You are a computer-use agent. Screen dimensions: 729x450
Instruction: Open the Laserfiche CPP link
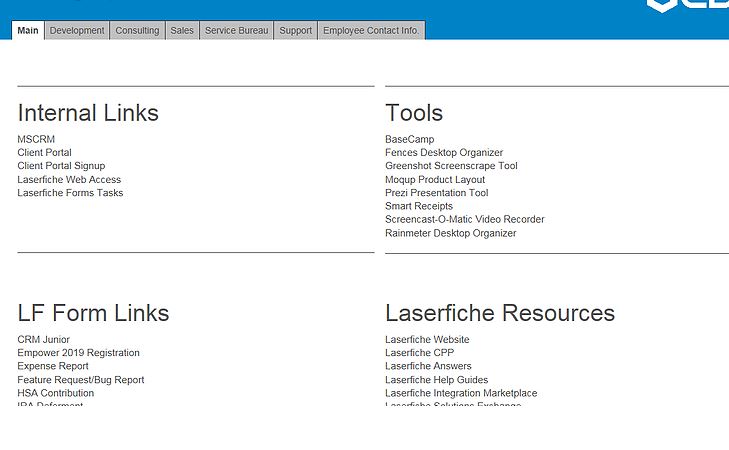419,353
